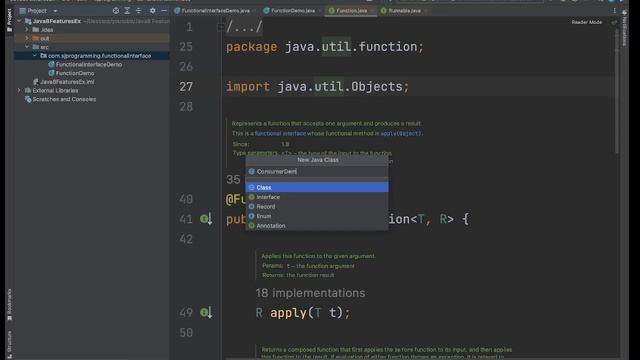
Task: Select FunctionalInterfaceDemo in project tree
Action: [89, 64]
